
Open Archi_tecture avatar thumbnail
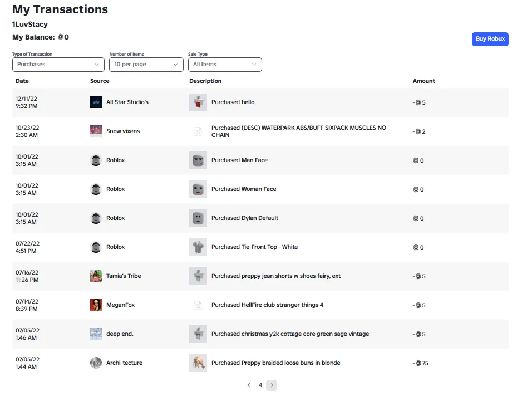[x=96, y=363]
